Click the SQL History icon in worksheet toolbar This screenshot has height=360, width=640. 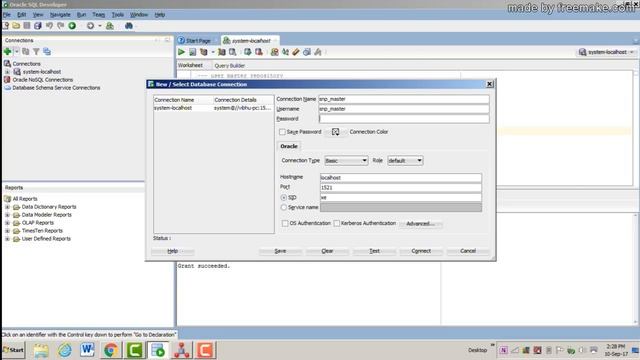307,52
